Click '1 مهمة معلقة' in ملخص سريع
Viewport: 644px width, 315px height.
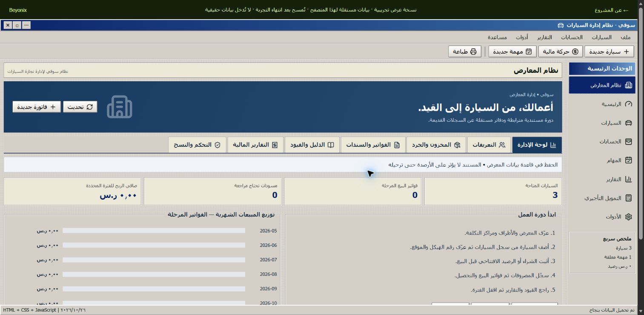618,257
